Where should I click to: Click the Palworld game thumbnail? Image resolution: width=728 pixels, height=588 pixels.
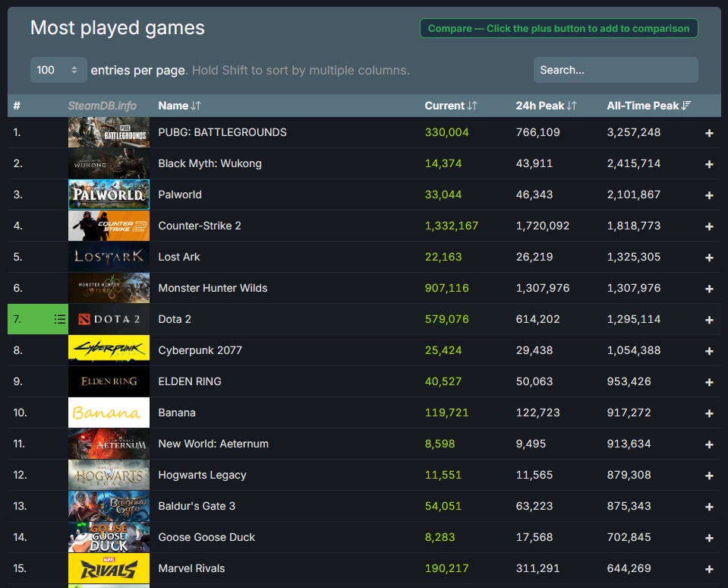(109, 194)
